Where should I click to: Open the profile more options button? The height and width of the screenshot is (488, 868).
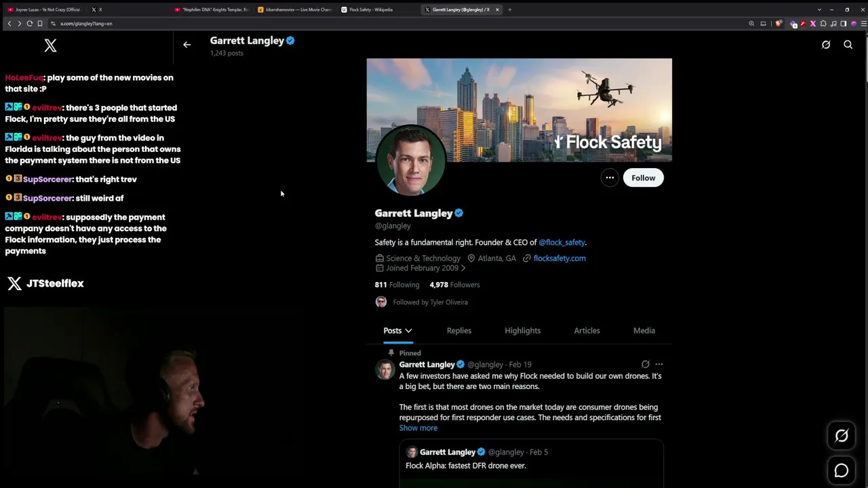610,178
